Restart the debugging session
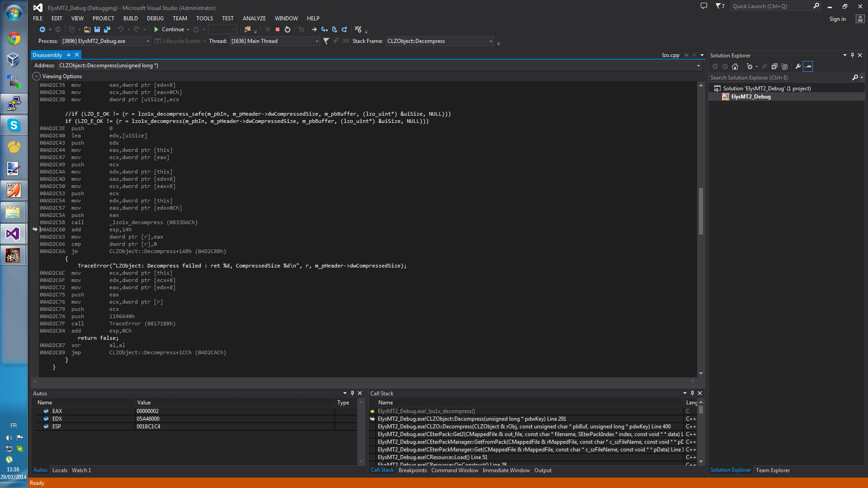Image resolution: width=868 pixels, height=488 pixels. pyautogui.click(x=288, y=29)
